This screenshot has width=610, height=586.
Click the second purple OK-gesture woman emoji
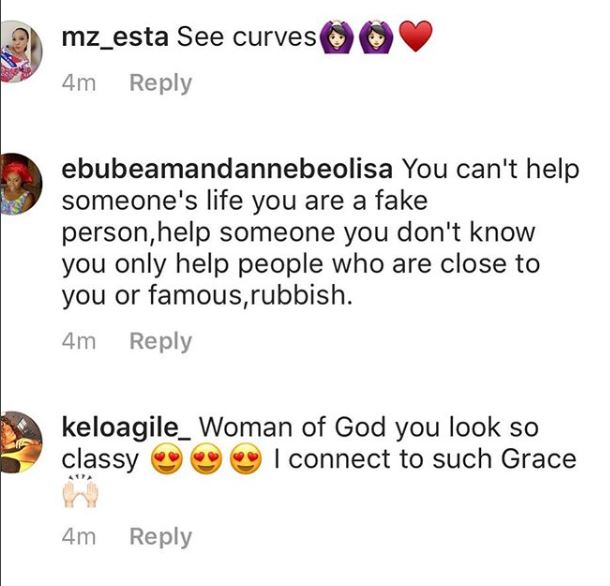(x=376, y=37)
